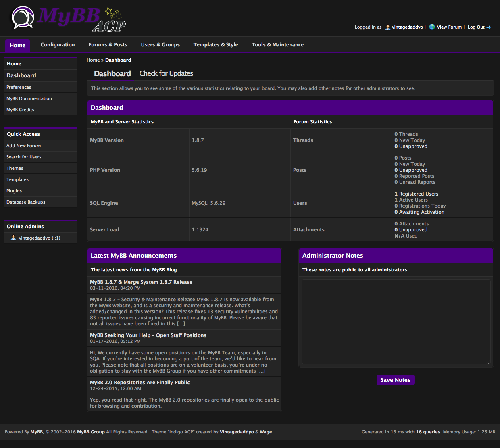The image size is (500, 448).
Task: Open Templates & Style in the navigation
Action: (x=215, y=45)
